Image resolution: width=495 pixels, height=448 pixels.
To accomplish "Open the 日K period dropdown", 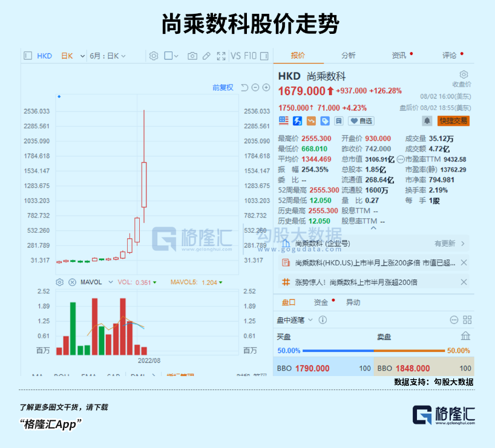I will tap(82, 56).
